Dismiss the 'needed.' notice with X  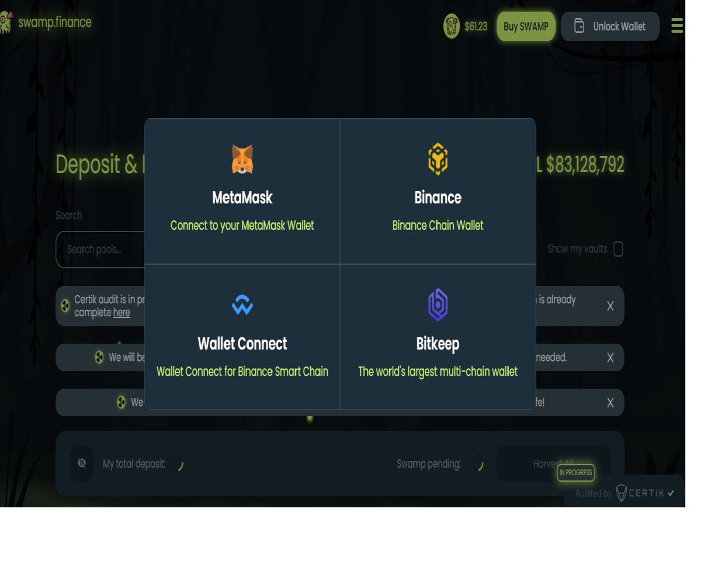pyautogui.click(x=610, y=358)
